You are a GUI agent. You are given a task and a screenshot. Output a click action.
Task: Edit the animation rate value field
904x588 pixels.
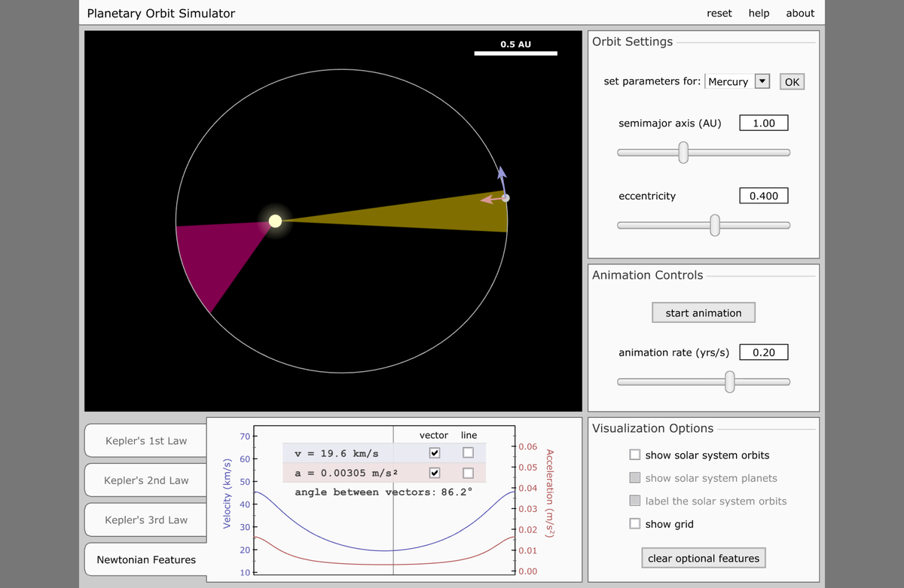pos(763,352)
